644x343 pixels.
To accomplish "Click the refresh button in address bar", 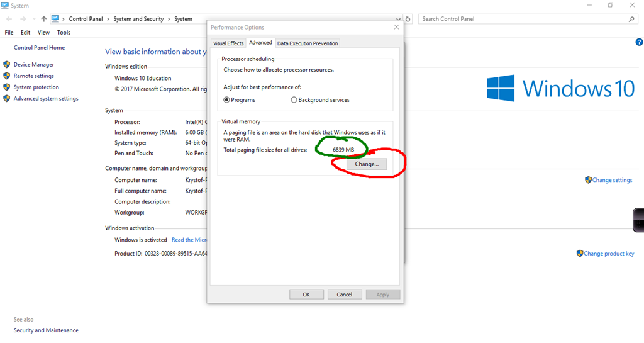I will tap(408, 19).
